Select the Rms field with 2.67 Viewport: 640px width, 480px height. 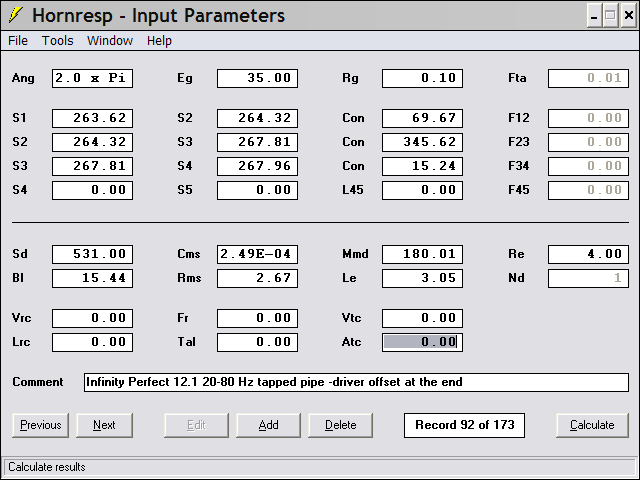pos(258,278)
